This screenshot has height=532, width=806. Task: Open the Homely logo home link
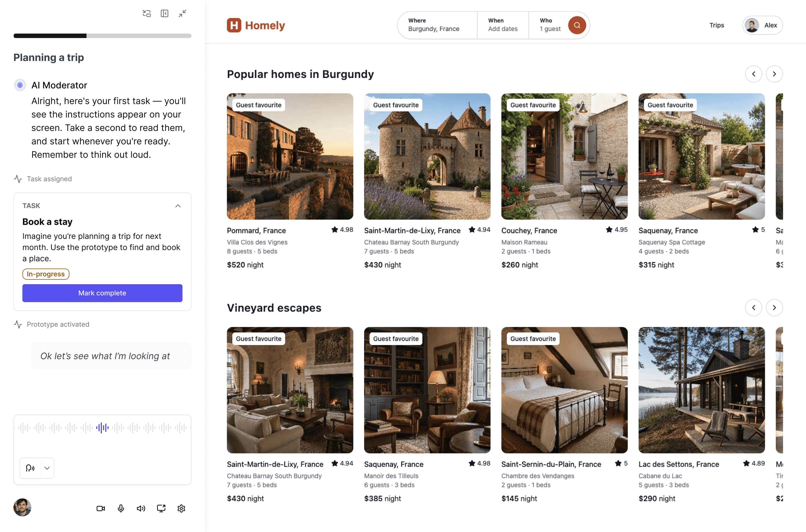coord(256,25)
